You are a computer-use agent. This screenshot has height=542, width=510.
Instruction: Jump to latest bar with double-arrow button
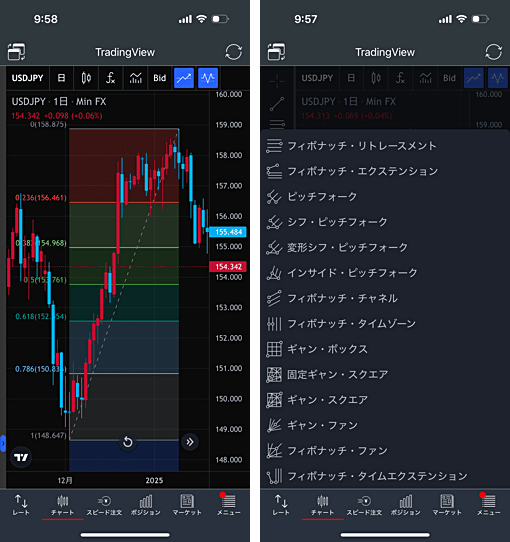190,442
